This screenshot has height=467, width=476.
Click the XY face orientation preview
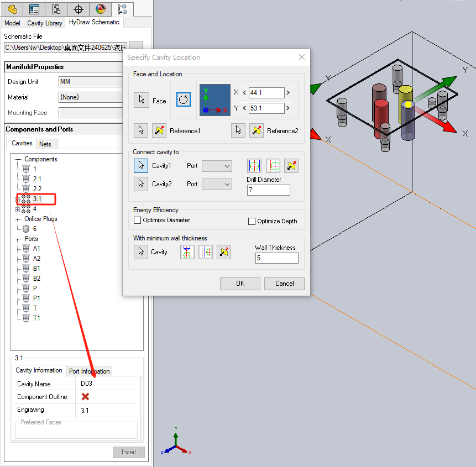pyautogui.click(x=215, y=100)
